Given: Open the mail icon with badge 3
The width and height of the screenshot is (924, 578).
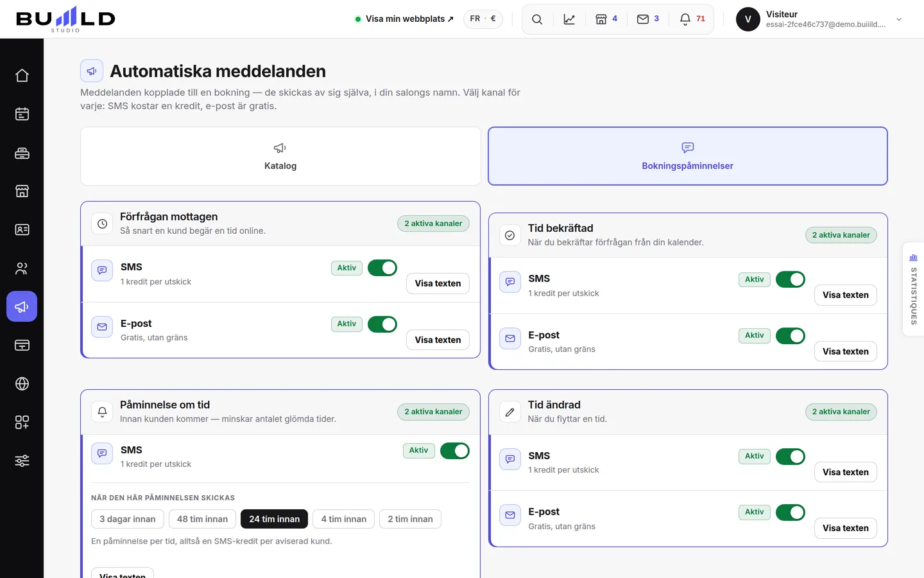Looking at the screenshot, I should [648, 19].
